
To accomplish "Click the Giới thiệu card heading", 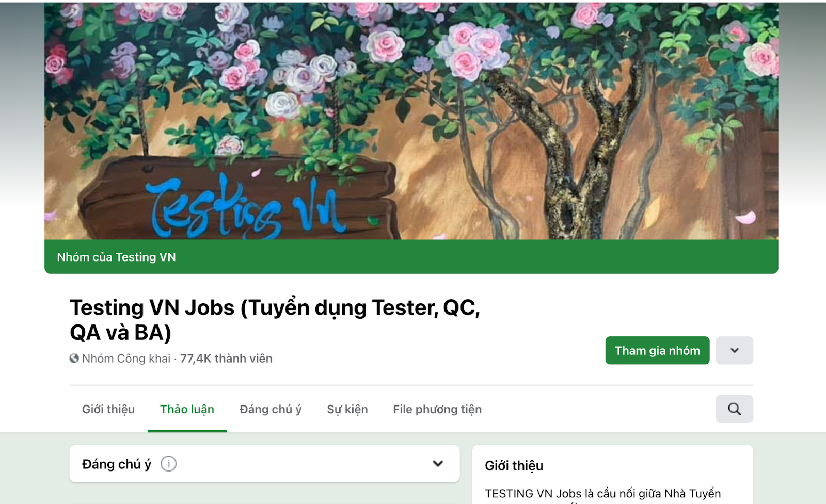I will (x=514, y=466).
